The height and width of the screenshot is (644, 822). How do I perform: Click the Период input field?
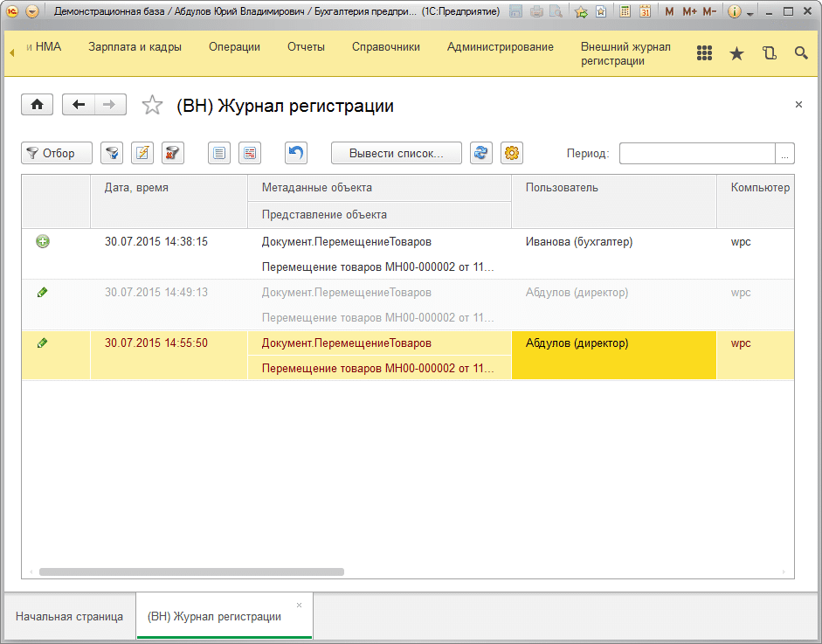click(696, 153)
